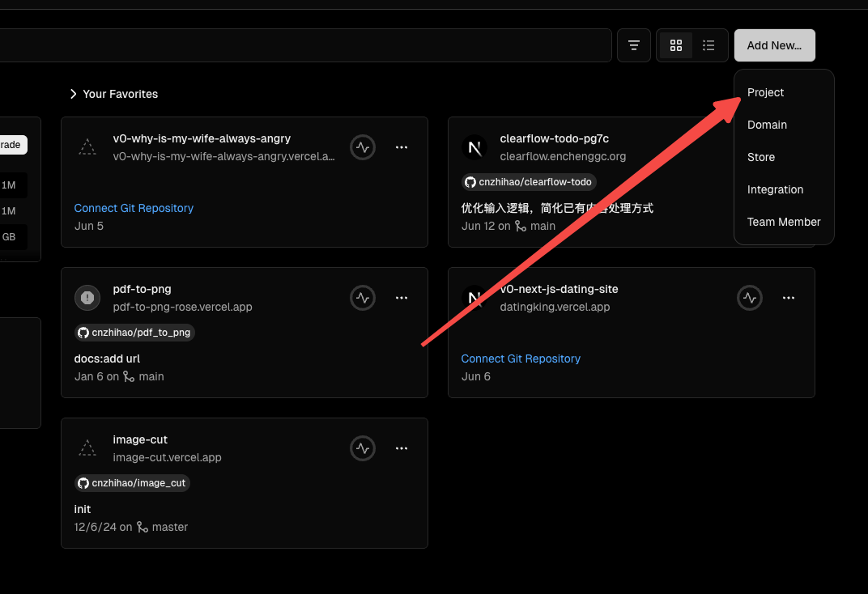
Task: Open three-dot menu for pdf-to-png
Action: pos(402,298)
